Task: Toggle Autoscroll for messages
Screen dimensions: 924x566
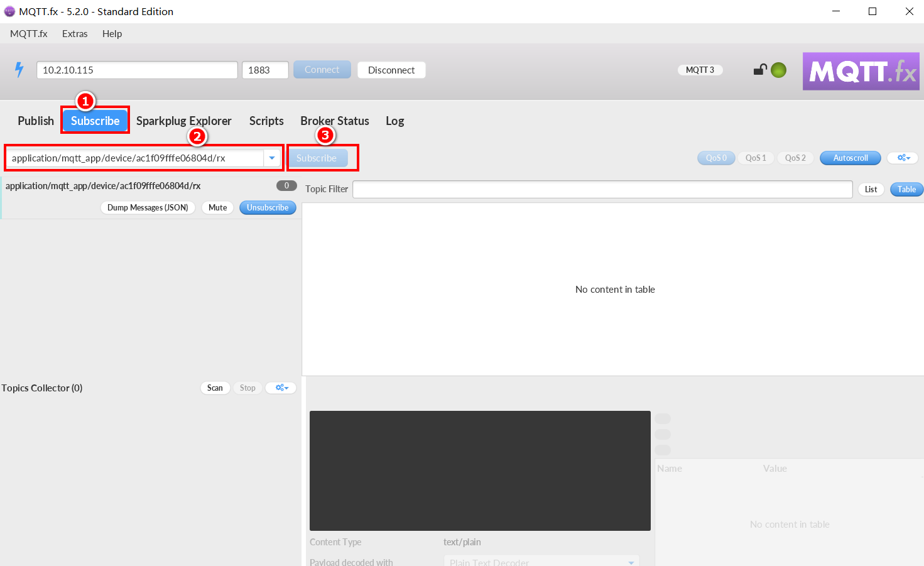Action: click(850, 158)
